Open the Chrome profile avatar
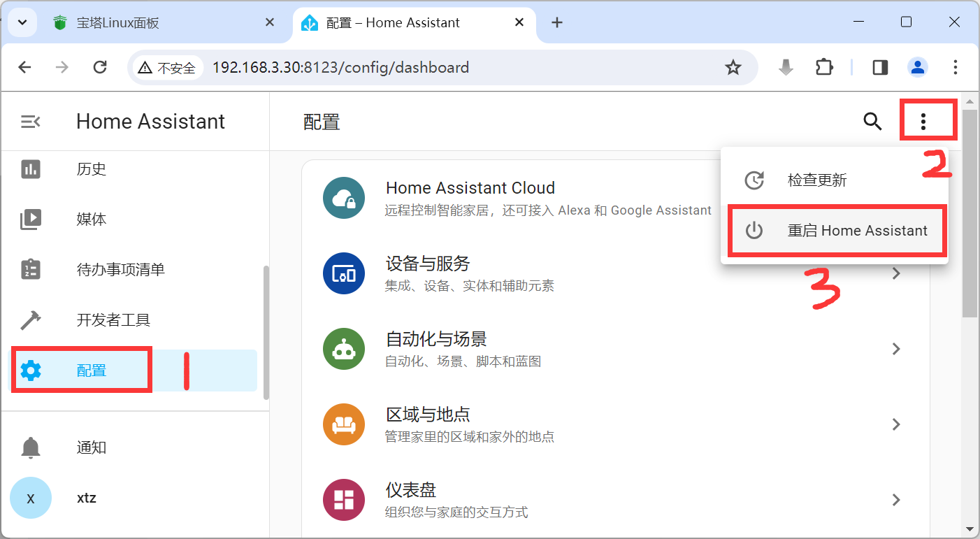 (918, 68)
